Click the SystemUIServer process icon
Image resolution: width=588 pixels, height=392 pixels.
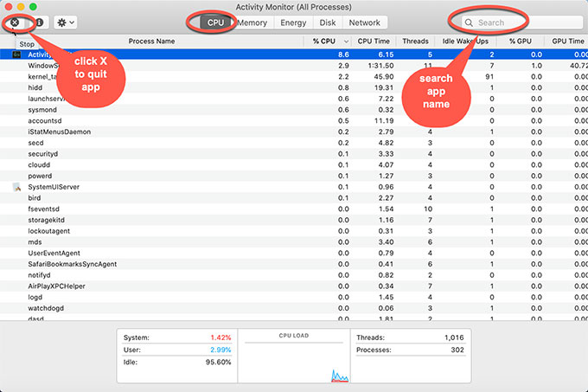[16, 187]
